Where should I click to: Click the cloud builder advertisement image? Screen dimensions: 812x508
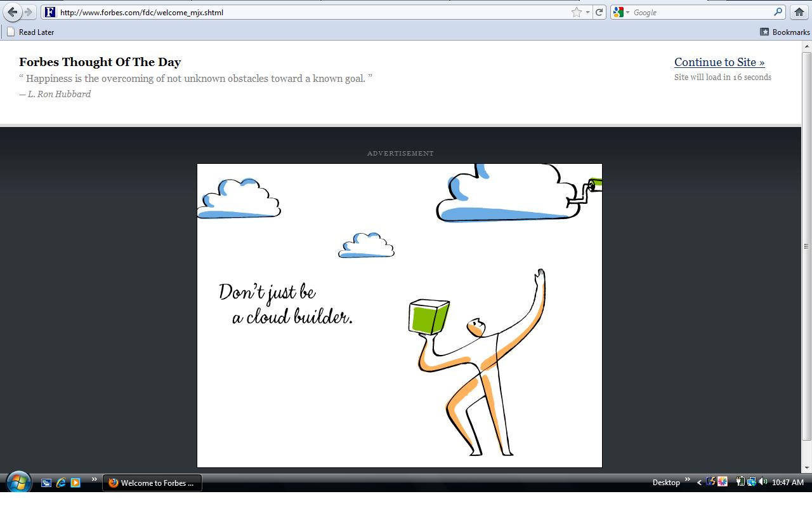[x=399, y=316]
